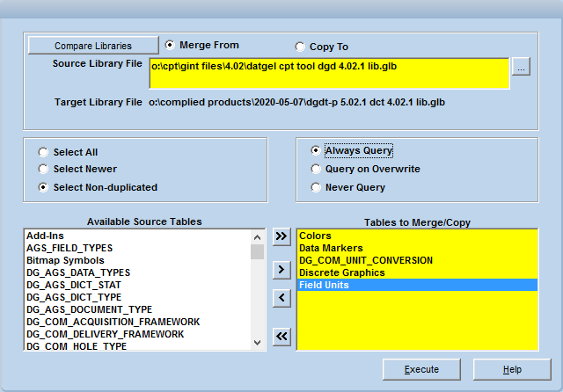Select Discrete Graphics in merge list
Image resolution: width=563 pixels, height=392 pixels.
pyautogui.click(x=342, y=272)
